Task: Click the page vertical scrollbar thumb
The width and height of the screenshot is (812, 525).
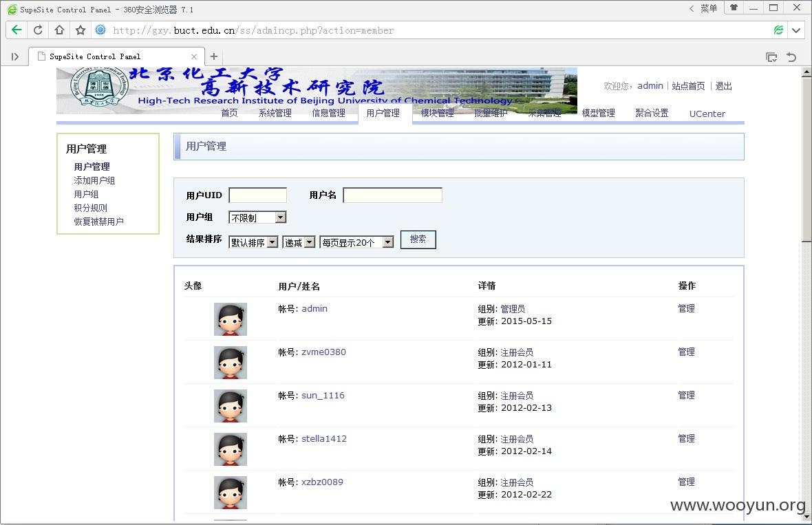Action: (806, 160)
